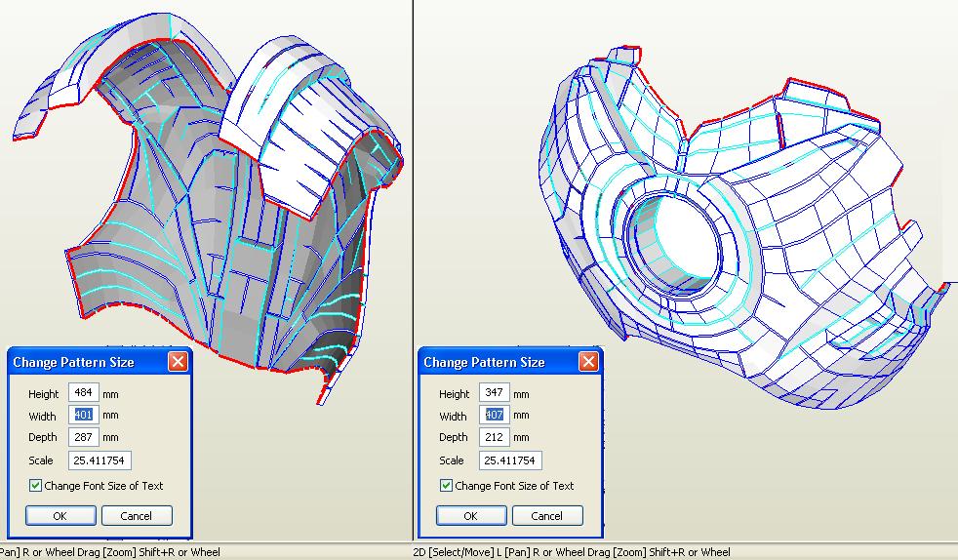Click Cancel in the right dialog

click(547, 515)
